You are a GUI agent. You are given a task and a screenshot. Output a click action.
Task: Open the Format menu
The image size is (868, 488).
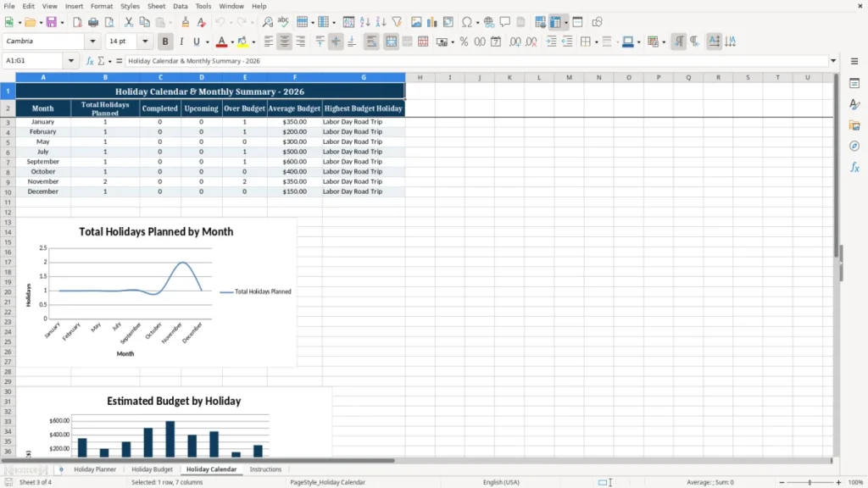[102, 6]
